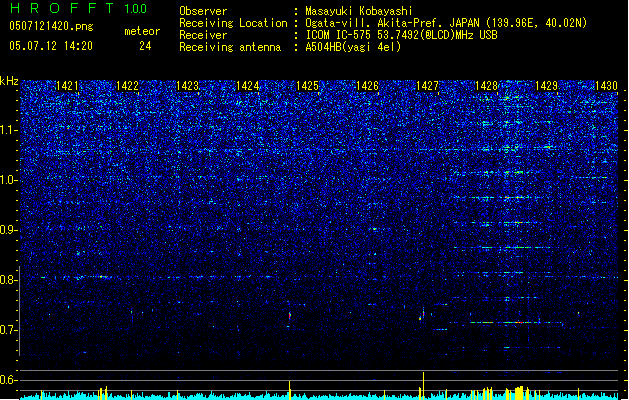Click the 1.1 kHz frequency axis label
629x400 pixels.
pos(9,130)
